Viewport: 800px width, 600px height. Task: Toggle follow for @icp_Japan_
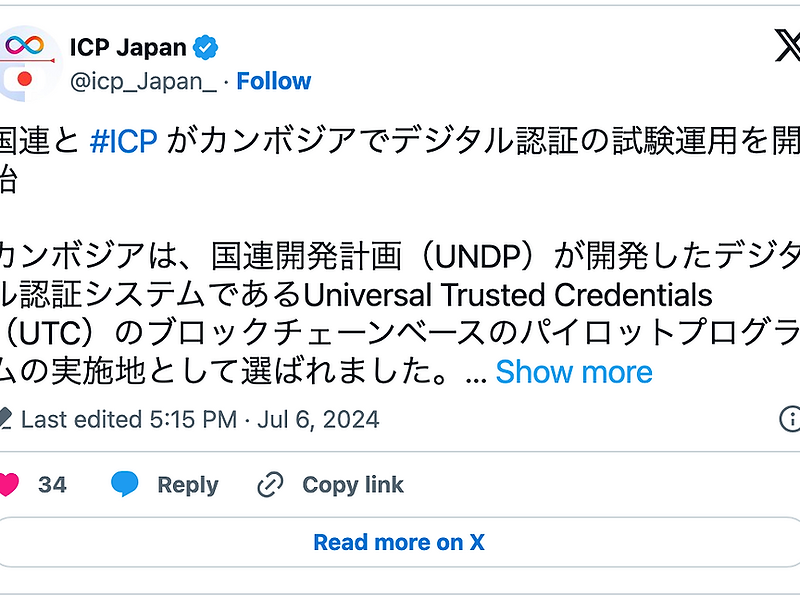pyautogui.click(x=274, y=81)
